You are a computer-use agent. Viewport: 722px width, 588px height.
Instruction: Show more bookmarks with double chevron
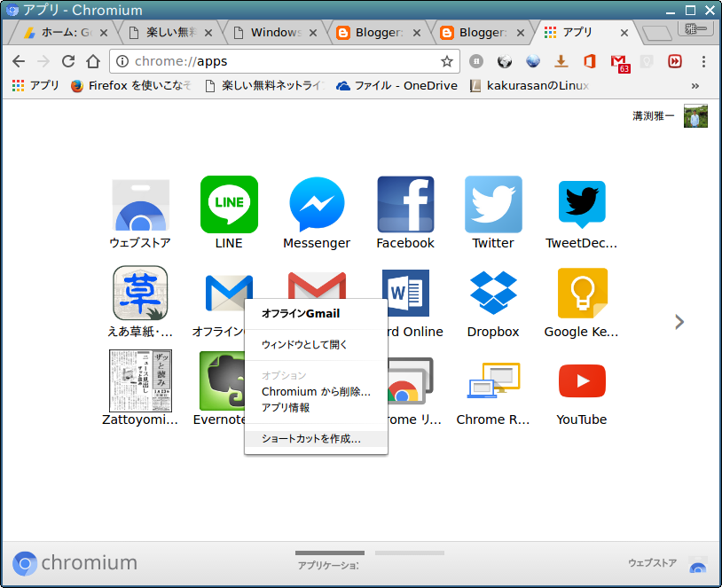tap(695, 86)
